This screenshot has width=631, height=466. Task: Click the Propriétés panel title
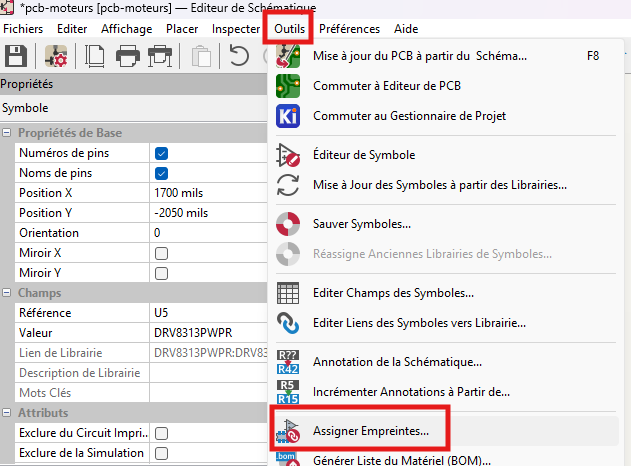pyautogui.click(x=27, y=84)
